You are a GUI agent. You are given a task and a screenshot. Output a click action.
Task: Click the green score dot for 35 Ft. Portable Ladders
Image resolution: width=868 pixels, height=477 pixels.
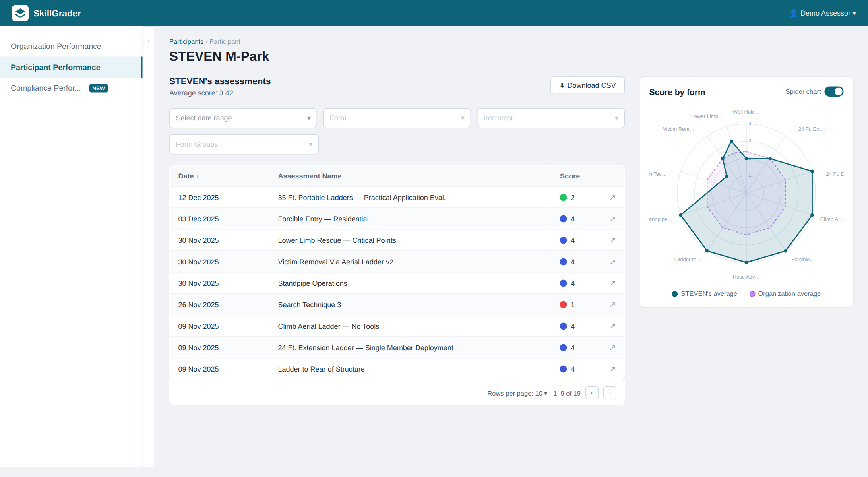point(563,197)
